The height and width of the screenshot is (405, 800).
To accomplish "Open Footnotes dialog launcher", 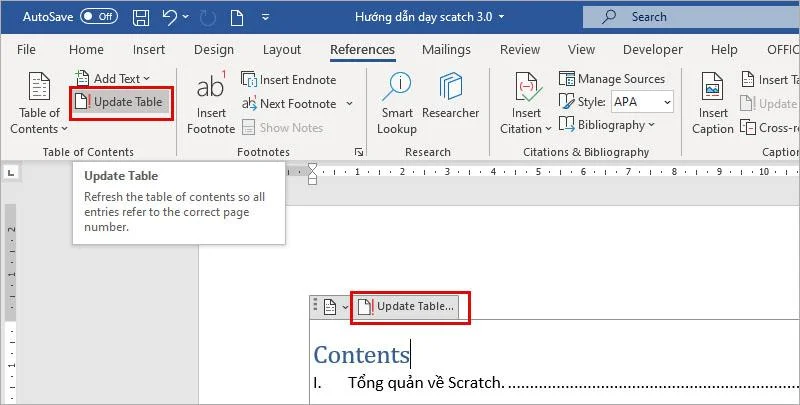I will (x=359, y=152).
